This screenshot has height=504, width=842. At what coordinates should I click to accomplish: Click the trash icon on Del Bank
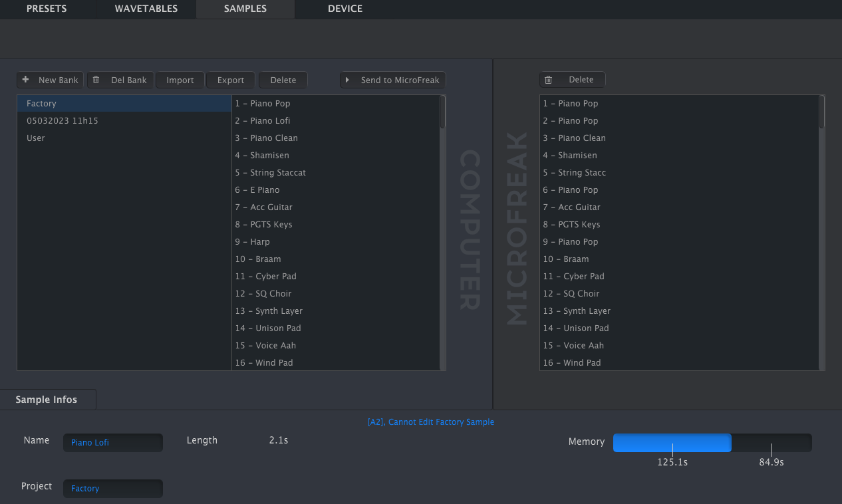tap(96, 80)
